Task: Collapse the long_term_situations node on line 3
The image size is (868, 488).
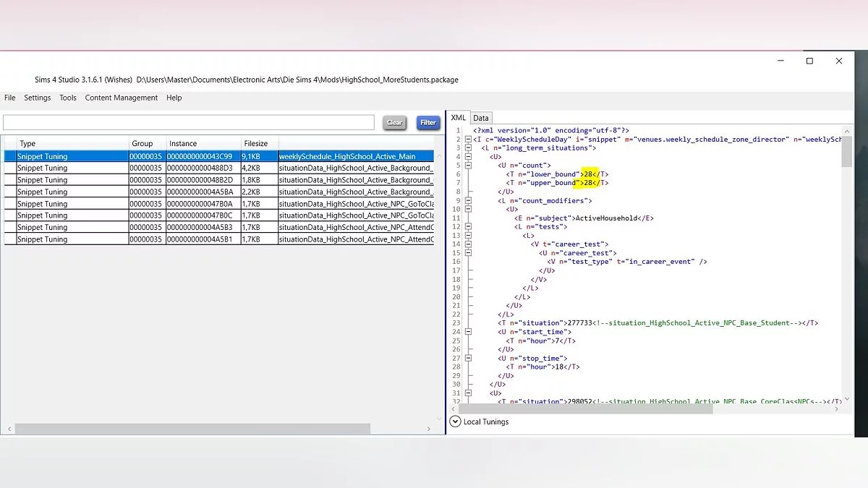Action: point(468,147)
